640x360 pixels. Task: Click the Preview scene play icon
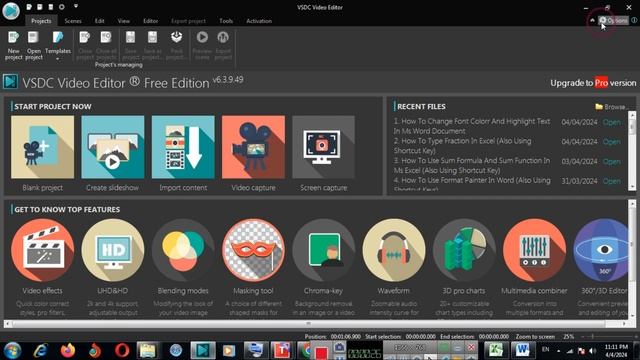pyautogui.click(x=202, y=45)
